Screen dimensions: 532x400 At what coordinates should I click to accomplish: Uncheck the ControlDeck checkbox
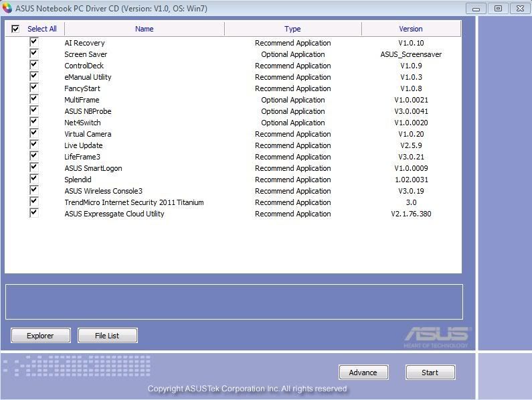click(x=34, y=65)
